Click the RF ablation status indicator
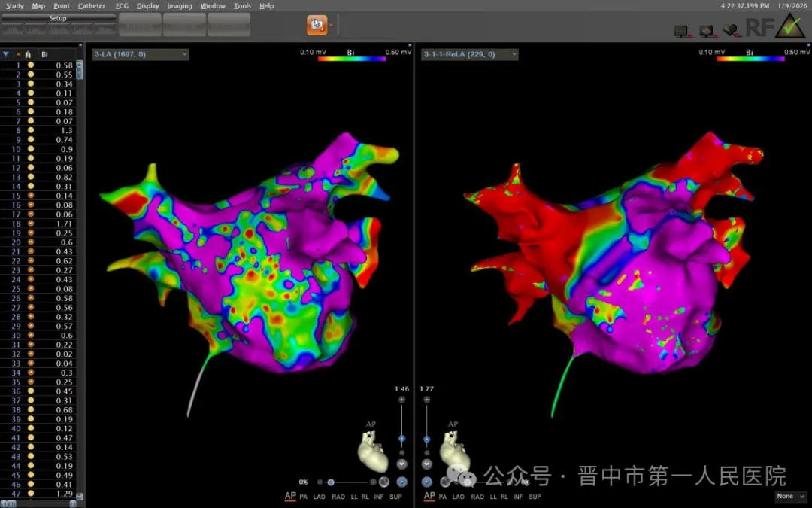 pos(758,28)
